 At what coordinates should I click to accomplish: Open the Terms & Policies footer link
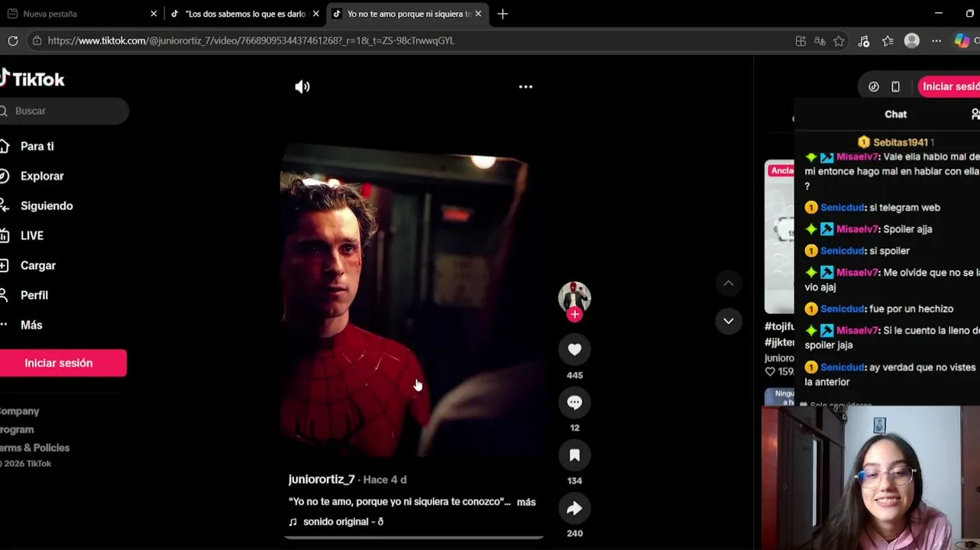coord(35,448)
